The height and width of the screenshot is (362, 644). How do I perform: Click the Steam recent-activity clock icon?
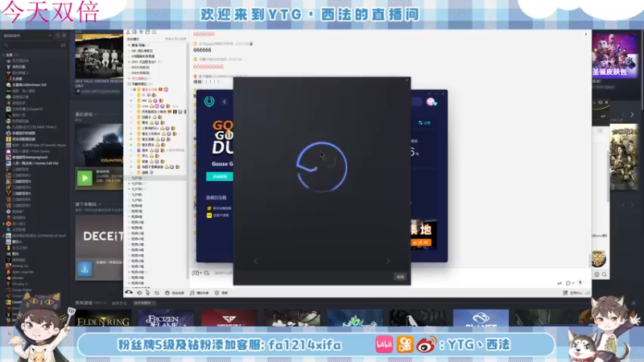pos(57,35)
